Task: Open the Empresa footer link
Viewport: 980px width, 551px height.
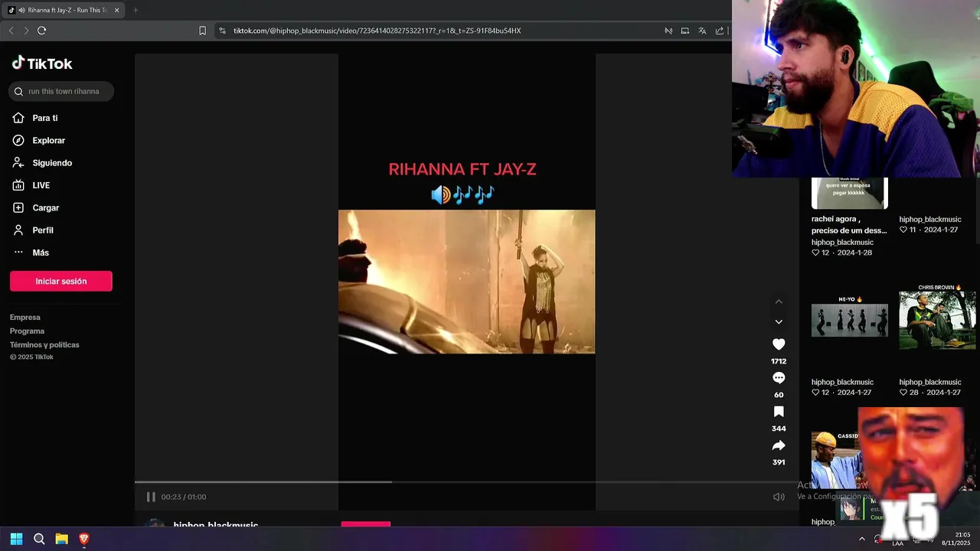Action: (25, 318)
